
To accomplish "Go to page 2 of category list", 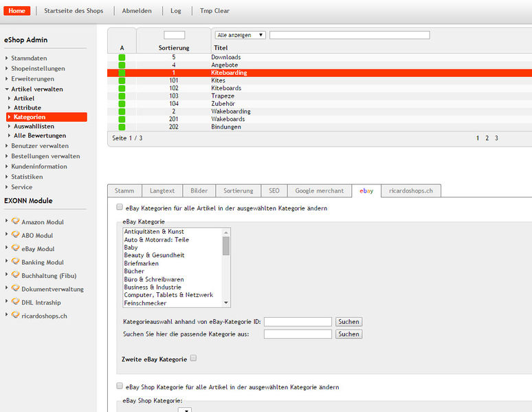I will click(487, 138).
